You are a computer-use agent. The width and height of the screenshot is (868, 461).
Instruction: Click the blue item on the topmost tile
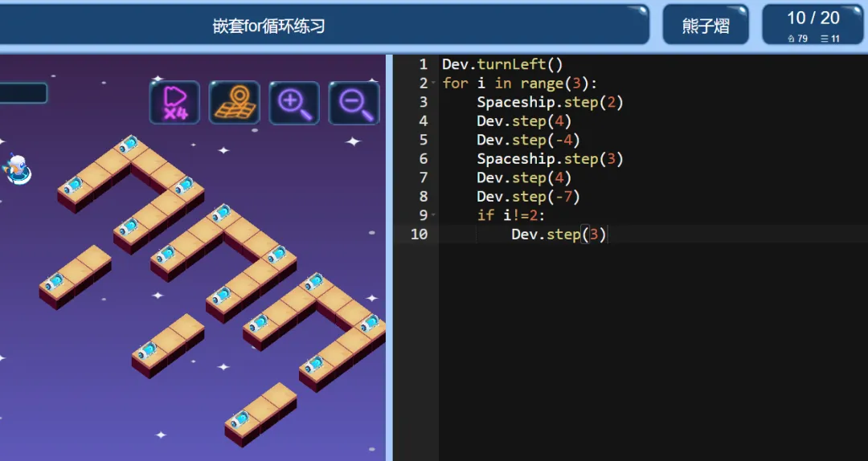coord(129,145)
